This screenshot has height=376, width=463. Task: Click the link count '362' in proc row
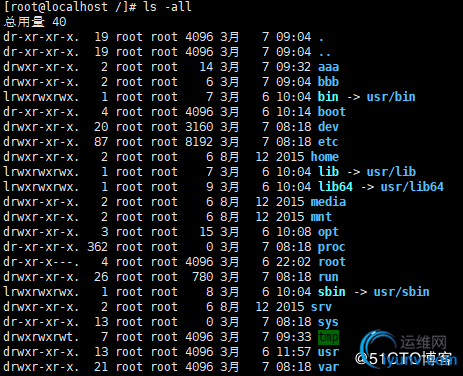tap(98, 247)
